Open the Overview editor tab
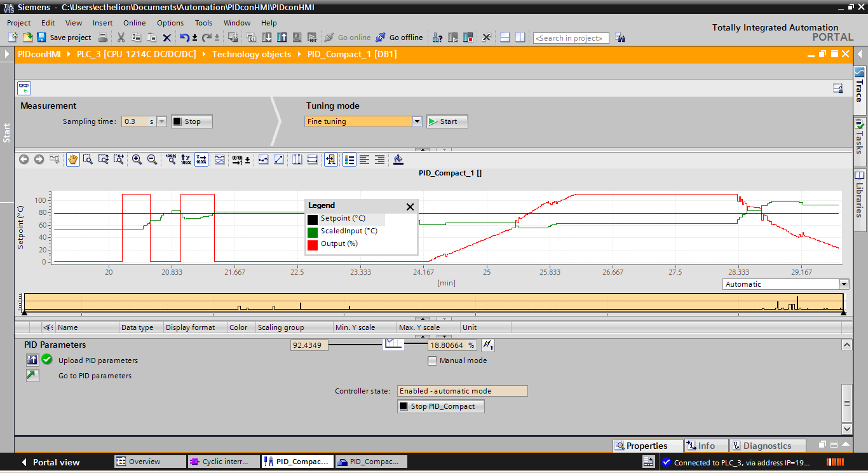 point(150,462)
